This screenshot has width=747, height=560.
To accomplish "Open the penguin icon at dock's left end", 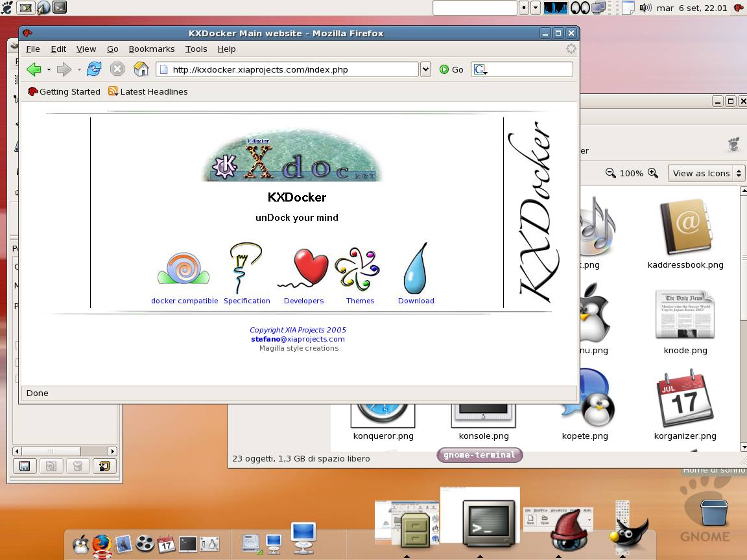I will click(80, 543).
